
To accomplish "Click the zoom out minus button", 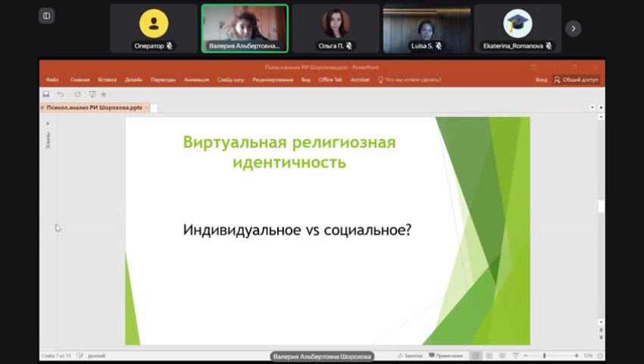I will pyautogui.click(x=526, y=356).
